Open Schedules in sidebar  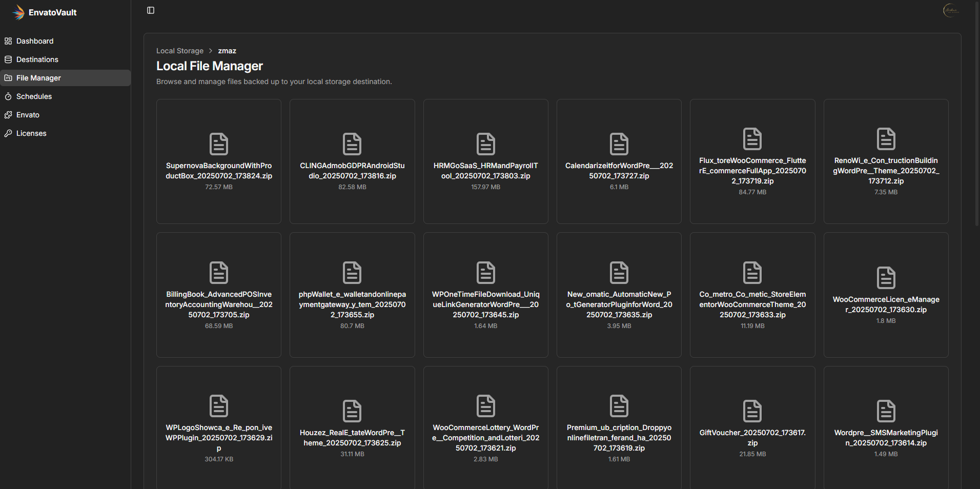coord(66,96)
